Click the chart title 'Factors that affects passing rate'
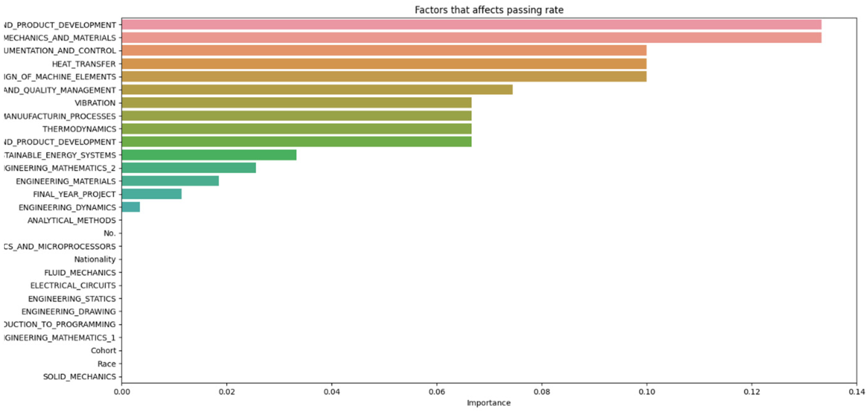 pyautogui.click(x=489, y=10)
